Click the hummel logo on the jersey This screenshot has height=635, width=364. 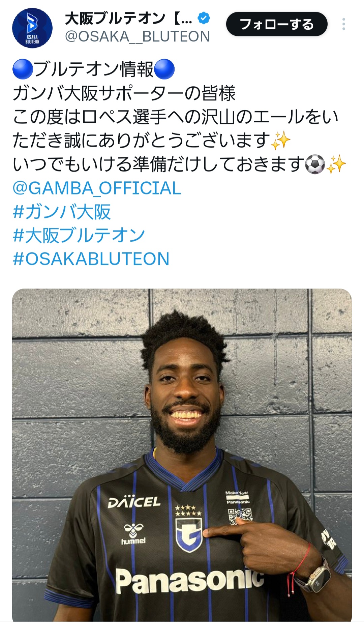point(133,534)
